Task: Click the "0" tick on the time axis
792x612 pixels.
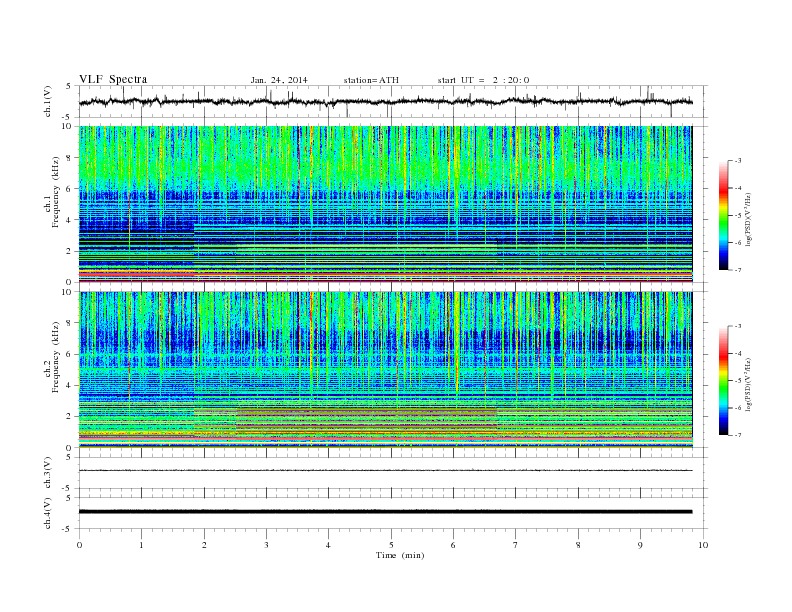Action: pos(79,545)
